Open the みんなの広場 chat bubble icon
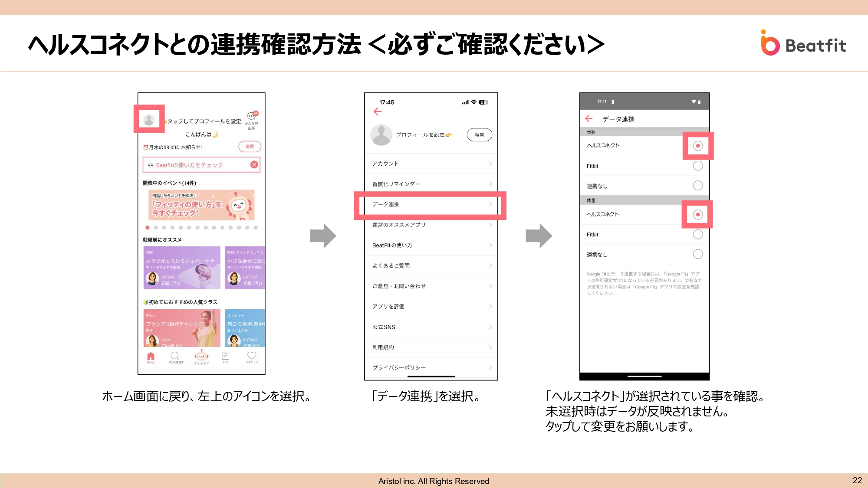868x488 pixels. [x=252, y=116]
